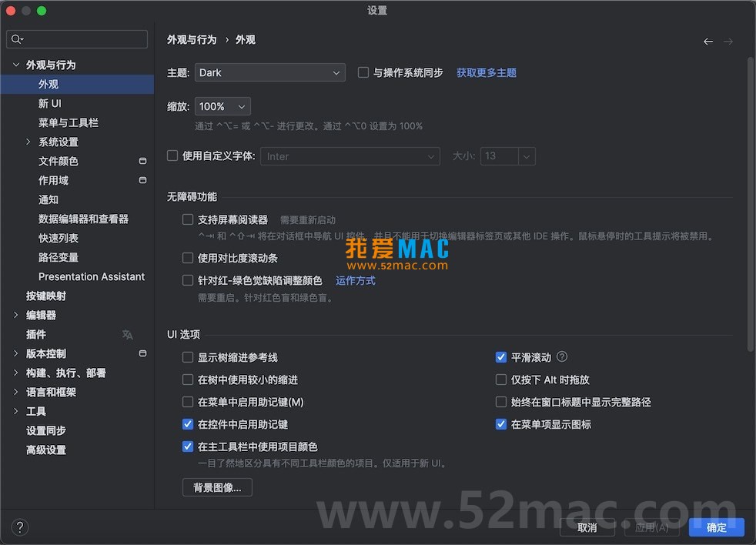Image resolution: width=756 pixels, height=545 pixels.
Task: Open the 缩放 100% dropdown
Action: [x=222, y=106]
